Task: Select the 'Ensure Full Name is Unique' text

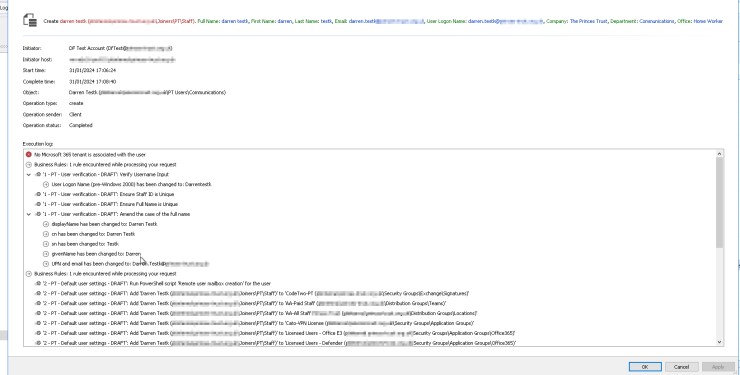Action: (x=109, y=204)
